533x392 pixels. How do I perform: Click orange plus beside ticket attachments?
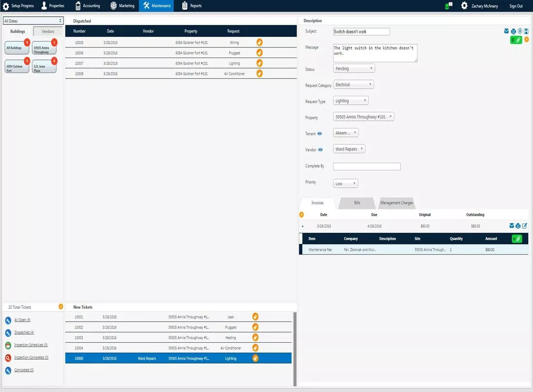pyautogui.click(x=527, y=40)
